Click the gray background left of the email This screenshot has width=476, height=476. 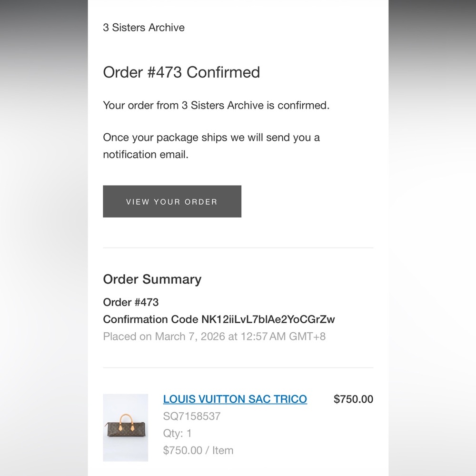44,238
